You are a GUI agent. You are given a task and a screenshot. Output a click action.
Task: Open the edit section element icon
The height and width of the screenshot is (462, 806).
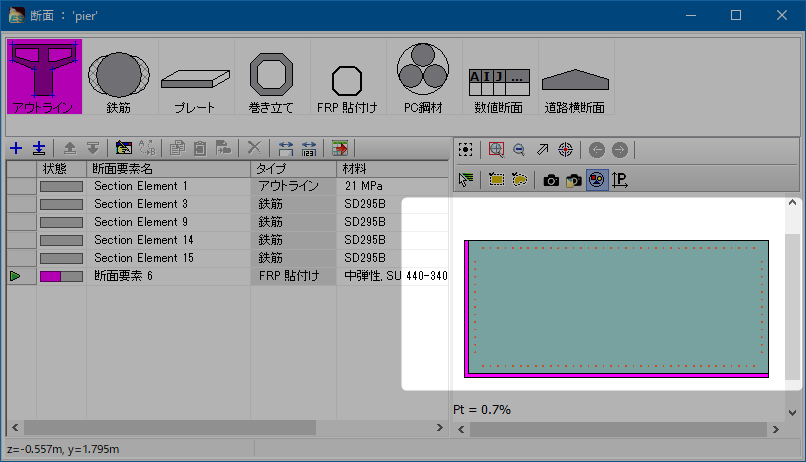point(123,149)
